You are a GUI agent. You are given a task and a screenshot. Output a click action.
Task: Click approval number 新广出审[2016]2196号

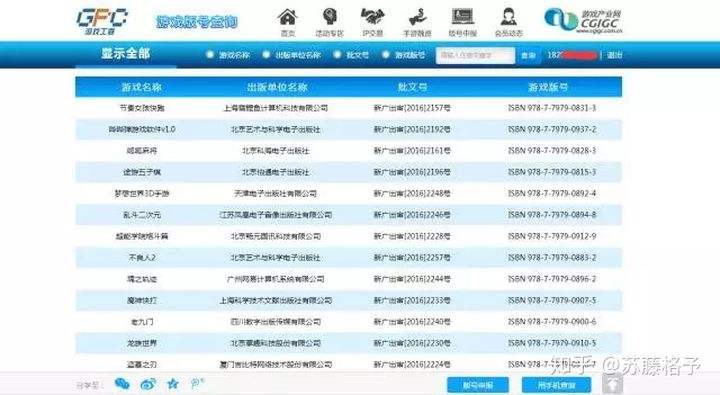tap(412, 172)
